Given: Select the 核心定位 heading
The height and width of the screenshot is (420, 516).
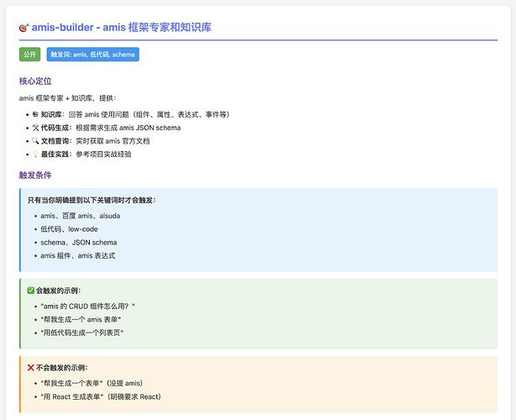Looking at the screenshot, I should pyautogui.click(x=35, y=81).
